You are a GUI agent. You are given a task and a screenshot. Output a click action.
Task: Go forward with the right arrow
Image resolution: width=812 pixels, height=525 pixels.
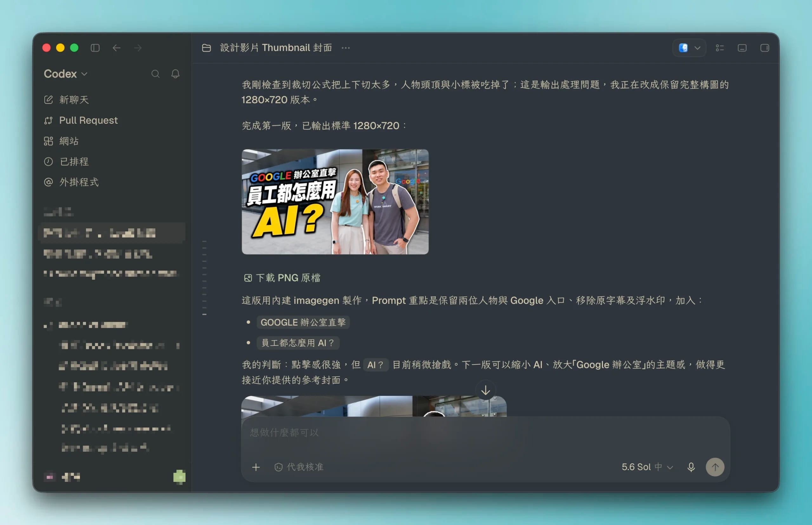pyautogui.click(x=138, y=48)
